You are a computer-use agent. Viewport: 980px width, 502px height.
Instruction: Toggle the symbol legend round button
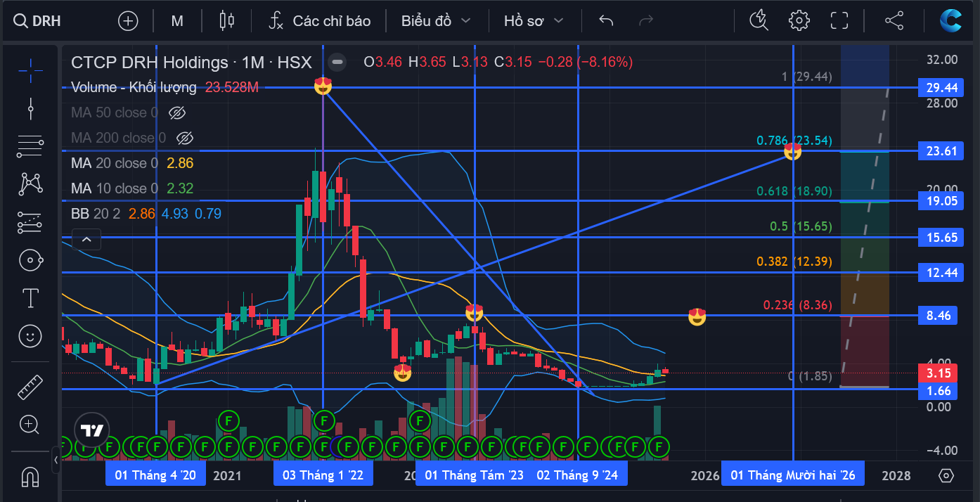point(337,62)
